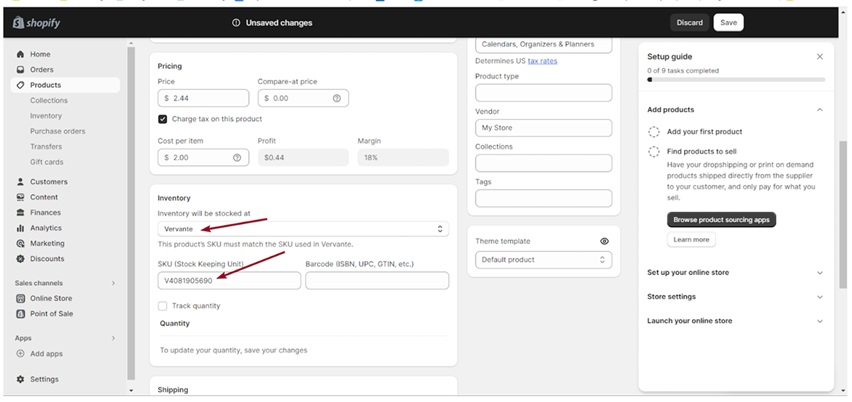Open Purchase orders in the sidebar
The image size is (852, 402).
coord(58,131)
